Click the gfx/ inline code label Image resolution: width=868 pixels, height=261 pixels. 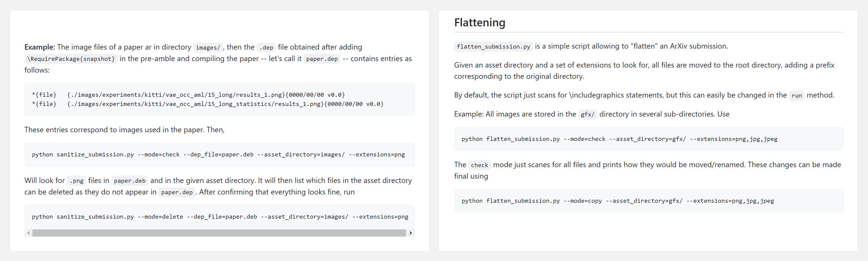(x=588, y=115)
